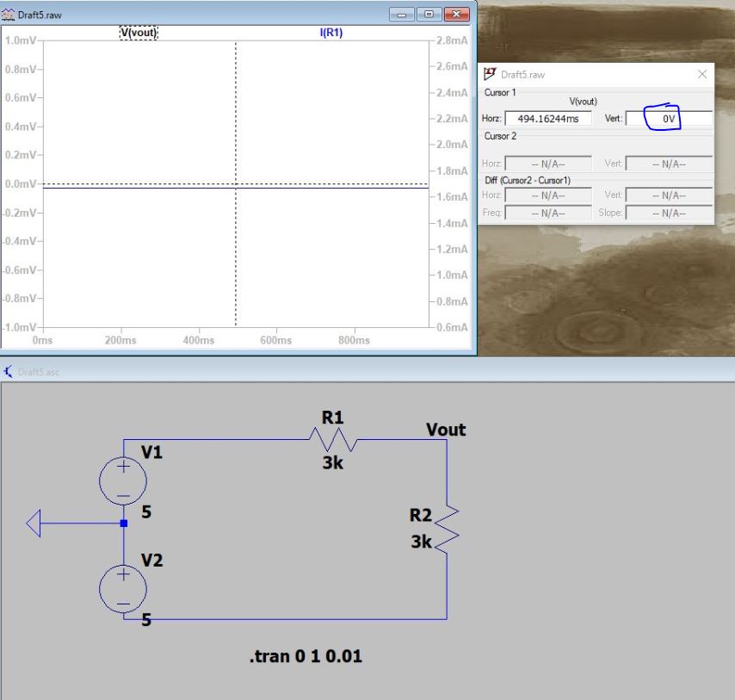
Task: Click the R2 resistor symbol
Action: click(447, 528)
